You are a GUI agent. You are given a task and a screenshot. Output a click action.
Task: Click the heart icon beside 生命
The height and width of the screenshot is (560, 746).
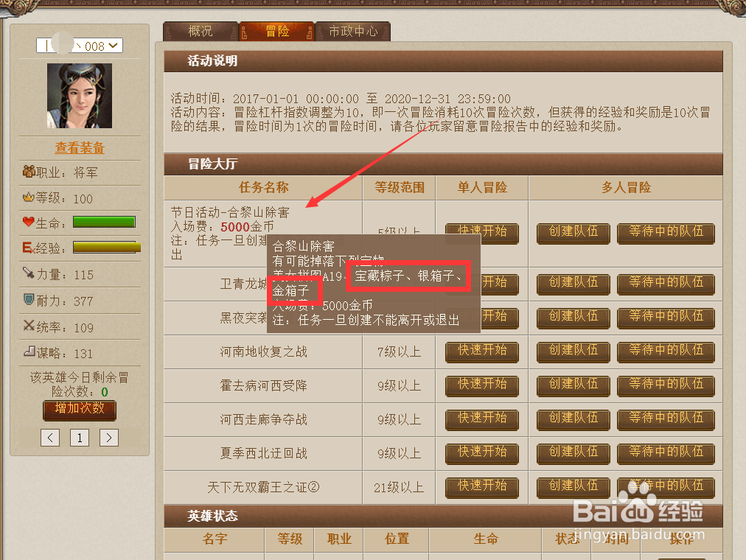tap(29, 222)
